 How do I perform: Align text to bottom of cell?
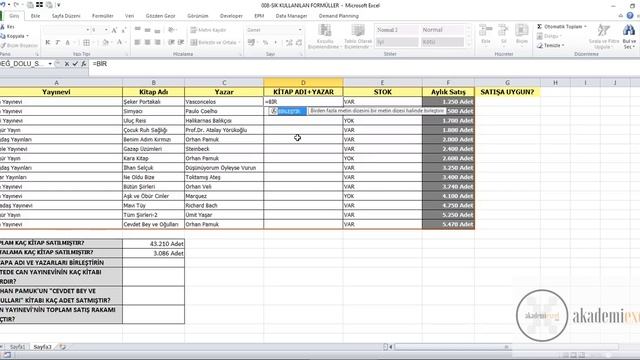157,30
